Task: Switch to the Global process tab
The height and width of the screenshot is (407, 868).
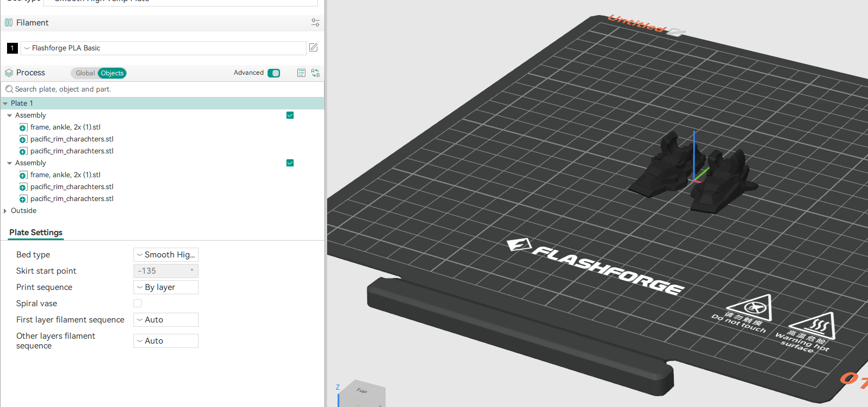Action: (85, 73)
